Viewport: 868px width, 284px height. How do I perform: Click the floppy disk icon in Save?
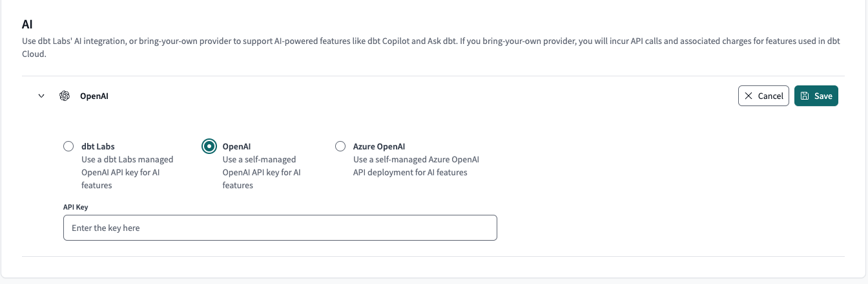click(x=805, y=96)
